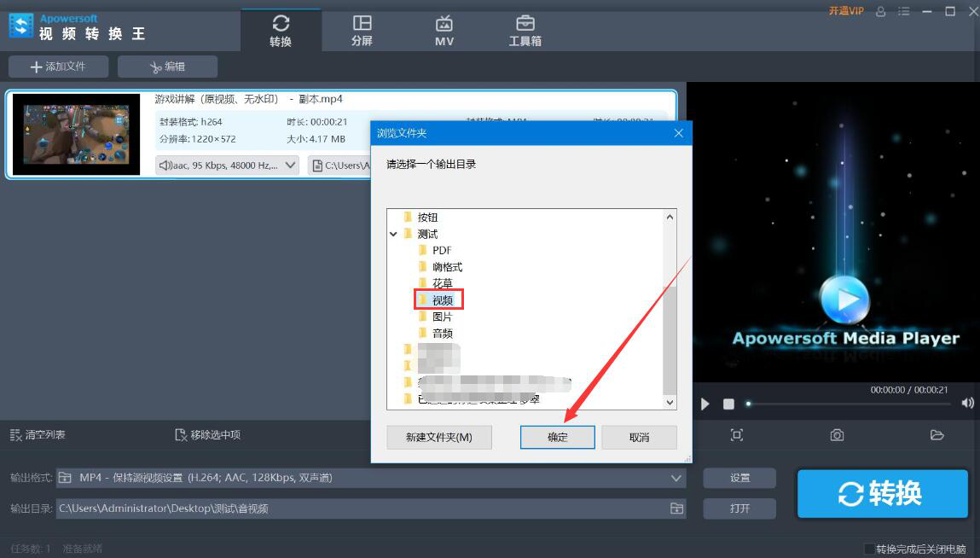Click the 添加文件 button
Screen dimensions: 980x558
58,67
